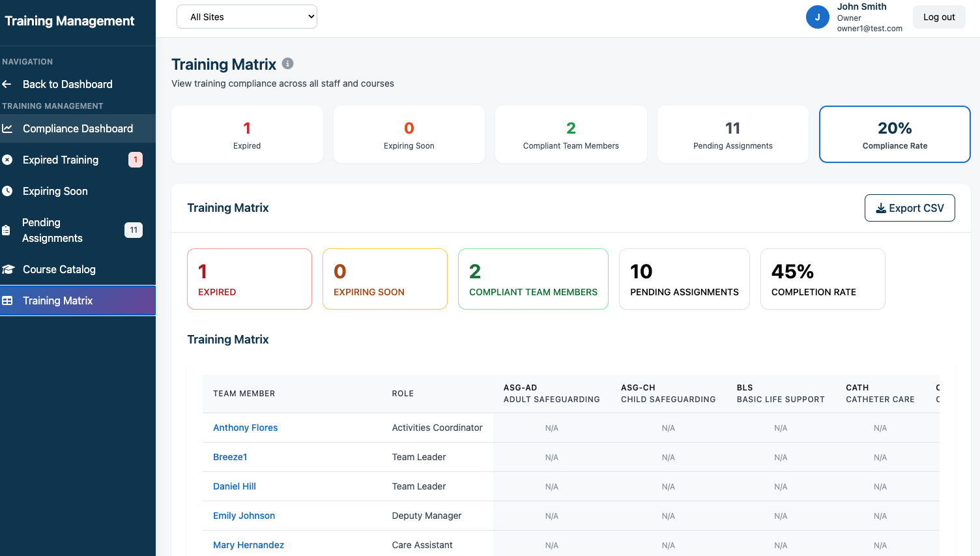The image size is (980, 556).
Task: Click the Expired Training X-circle icon
Action: pos(7,160)
